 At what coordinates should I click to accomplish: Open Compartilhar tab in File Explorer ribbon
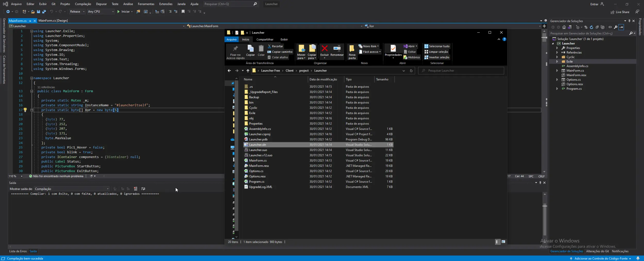click(265, 40)
